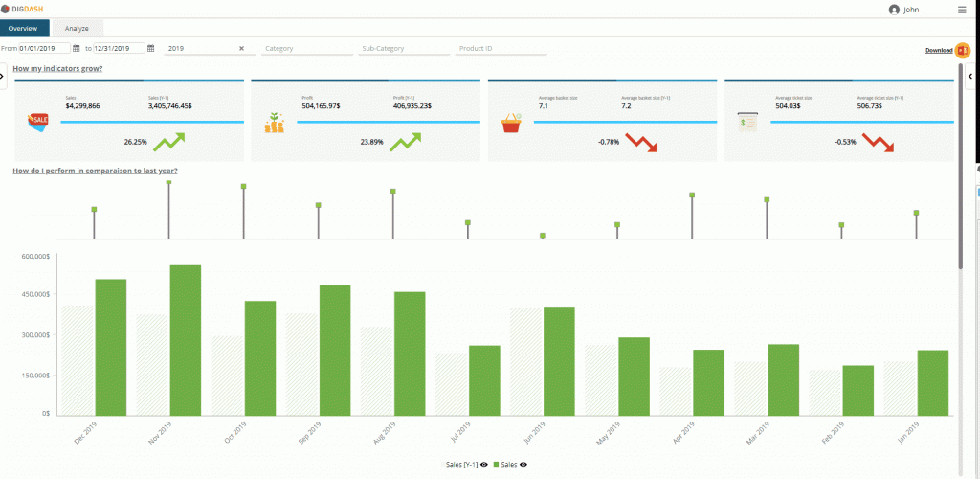This screenshot has width=980, height=479.
Task: Click the Profit value 504,165.97$
Action: (x=322, y=105)
